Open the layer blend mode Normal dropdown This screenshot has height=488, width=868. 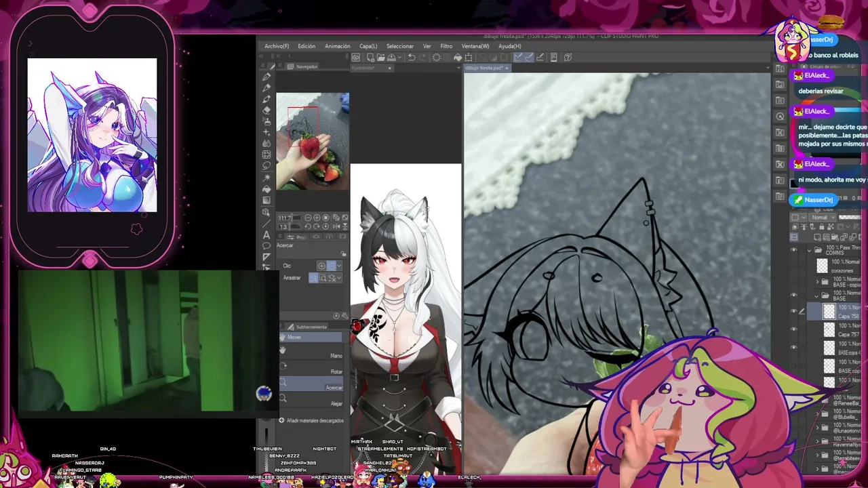pos(823,218)
